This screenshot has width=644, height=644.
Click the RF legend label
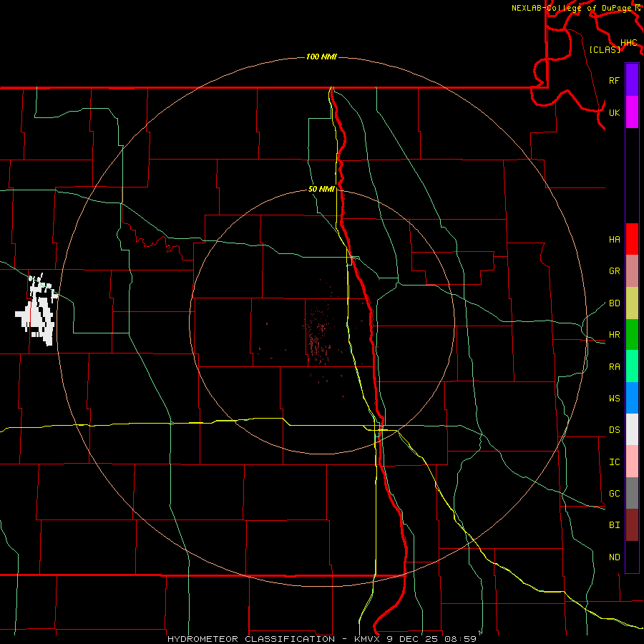pyautogui.click(x=614, y=80)
